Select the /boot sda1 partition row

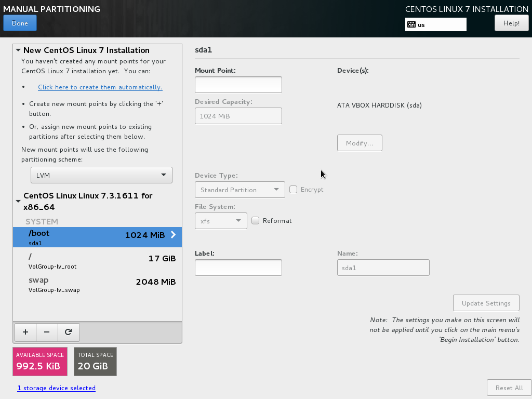(97, 237)
